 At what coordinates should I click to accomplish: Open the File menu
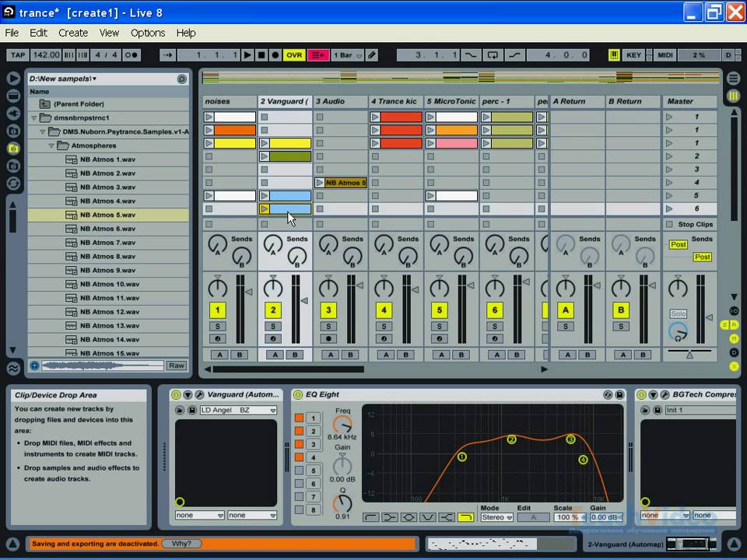tap(12, 33)
